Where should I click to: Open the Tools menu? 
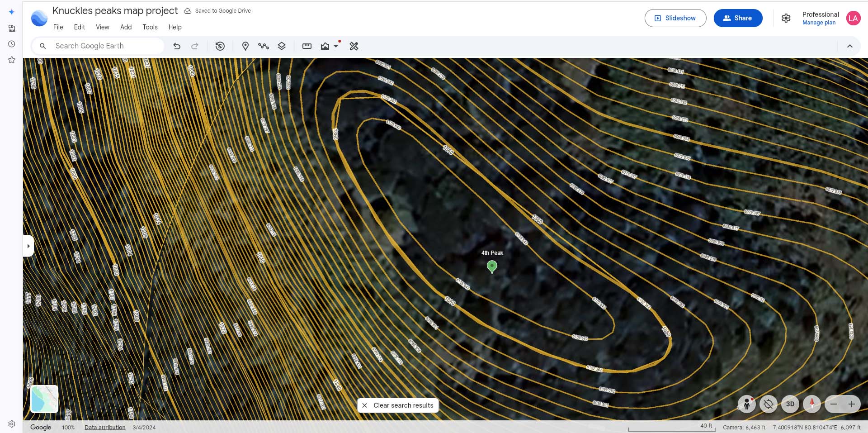tap(150, 27)
